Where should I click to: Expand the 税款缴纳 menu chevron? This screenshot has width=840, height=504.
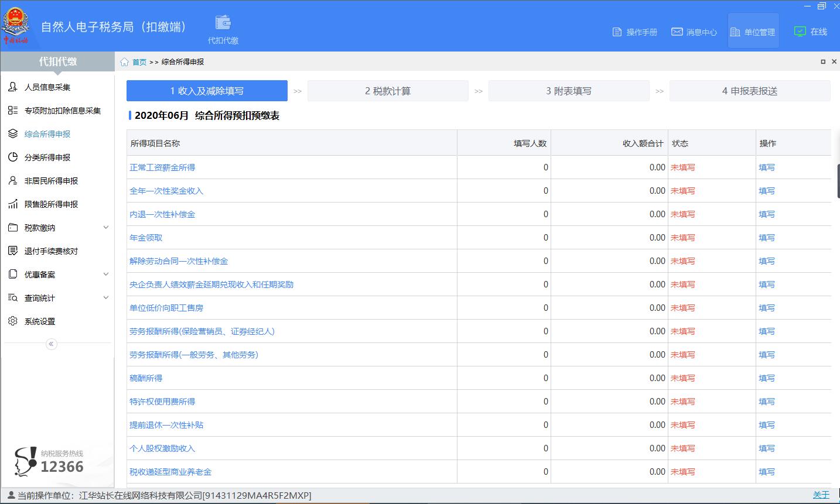[106, 227]
